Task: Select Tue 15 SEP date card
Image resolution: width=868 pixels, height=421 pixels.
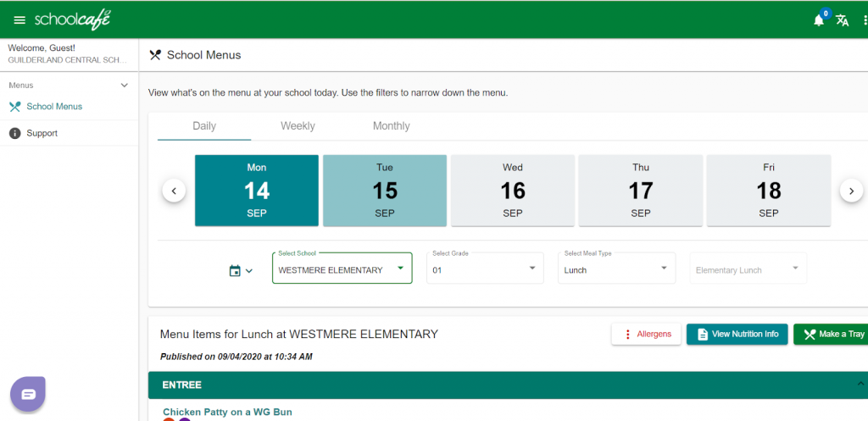Action: tap(385, 191)
